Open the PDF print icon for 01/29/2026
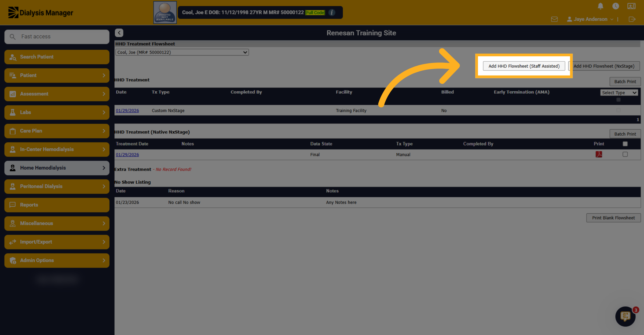This screenshot has height=335, width=644. [x=599, y=154]
